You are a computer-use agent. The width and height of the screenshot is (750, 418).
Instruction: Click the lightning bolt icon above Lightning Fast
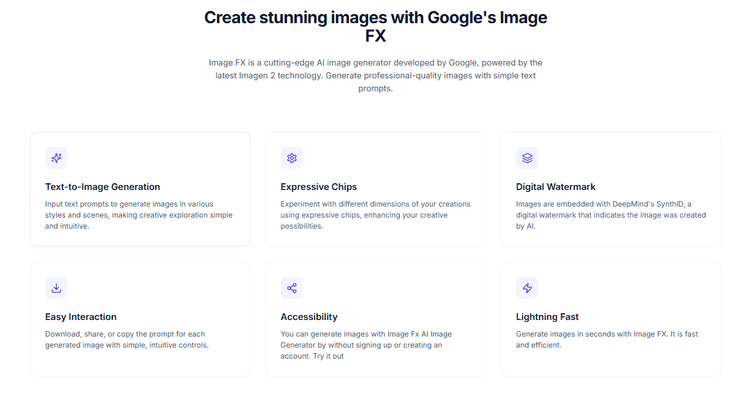527,288
